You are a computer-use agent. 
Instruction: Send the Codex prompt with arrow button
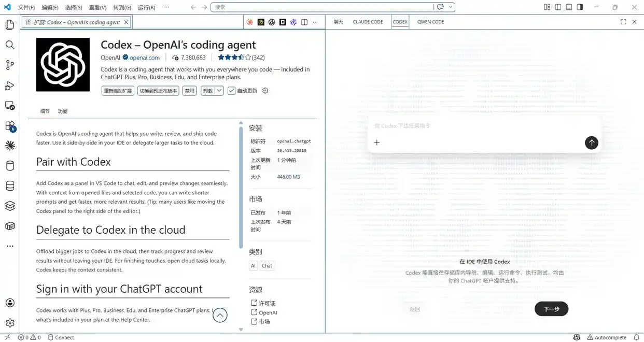point(592,143)
